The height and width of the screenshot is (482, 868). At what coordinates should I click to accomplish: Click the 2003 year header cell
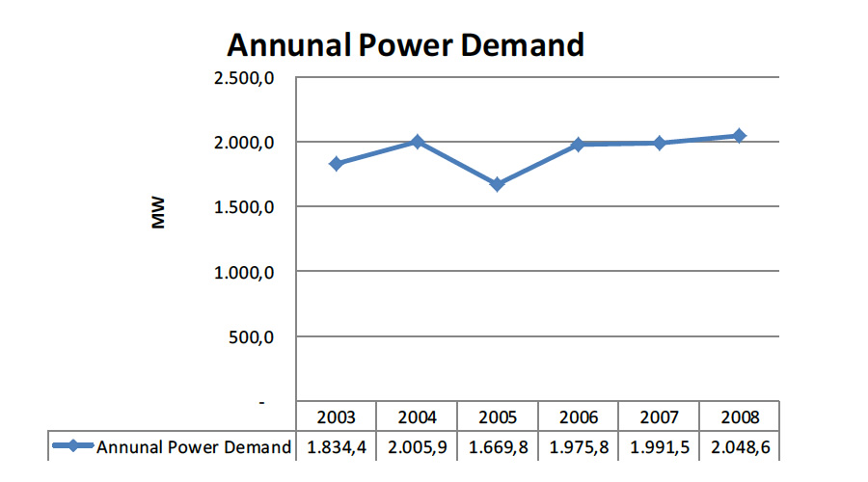[x=336, y=417]
